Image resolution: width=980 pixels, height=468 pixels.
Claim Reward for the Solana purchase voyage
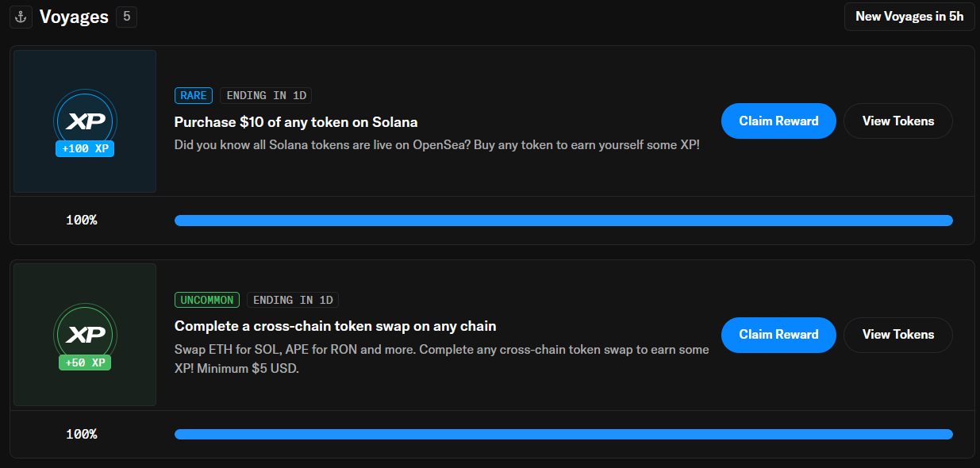click(x=778, y=121)
